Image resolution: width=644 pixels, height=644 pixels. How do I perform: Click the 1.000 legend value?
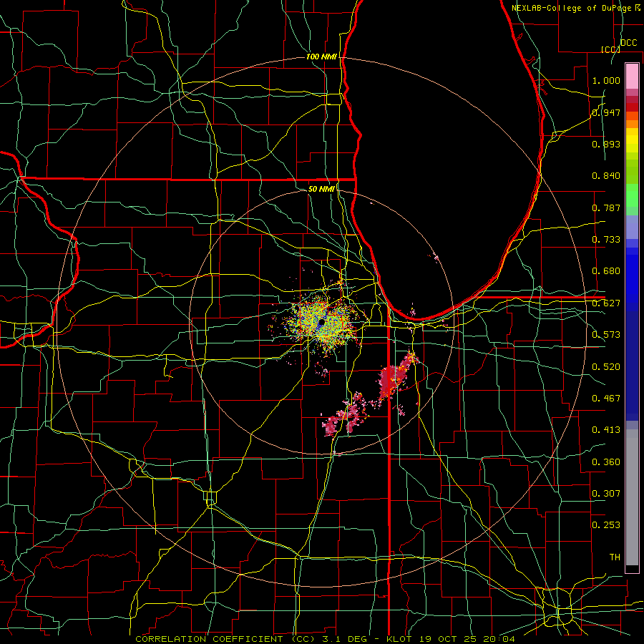(x=606, y=80)
